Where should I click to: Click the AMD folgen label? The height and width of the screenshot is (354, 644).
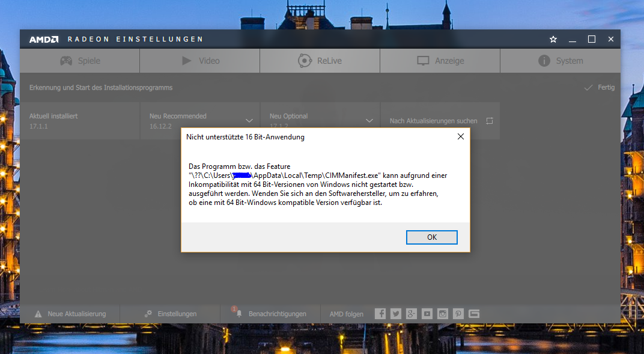(x=346, y=314)
